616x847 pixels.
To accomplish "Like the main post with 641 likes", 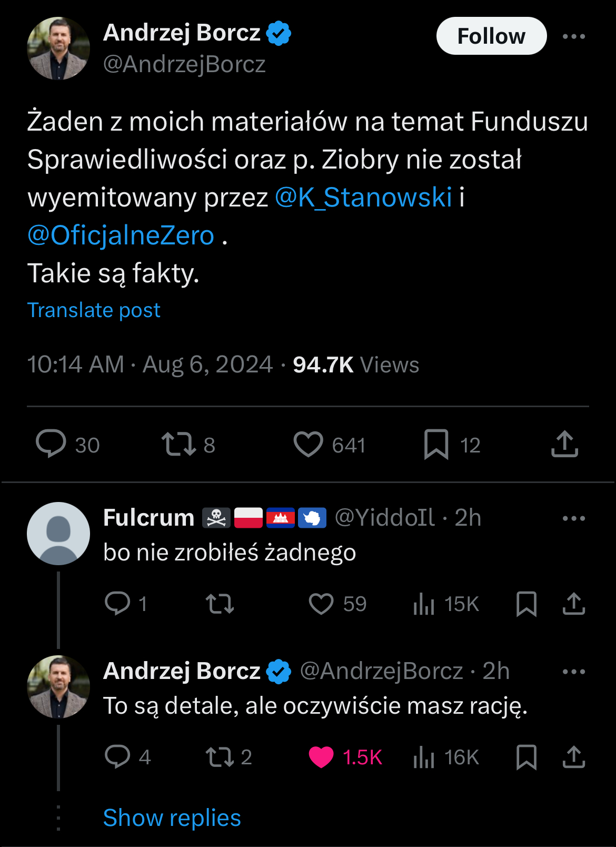I will (308, 444).
